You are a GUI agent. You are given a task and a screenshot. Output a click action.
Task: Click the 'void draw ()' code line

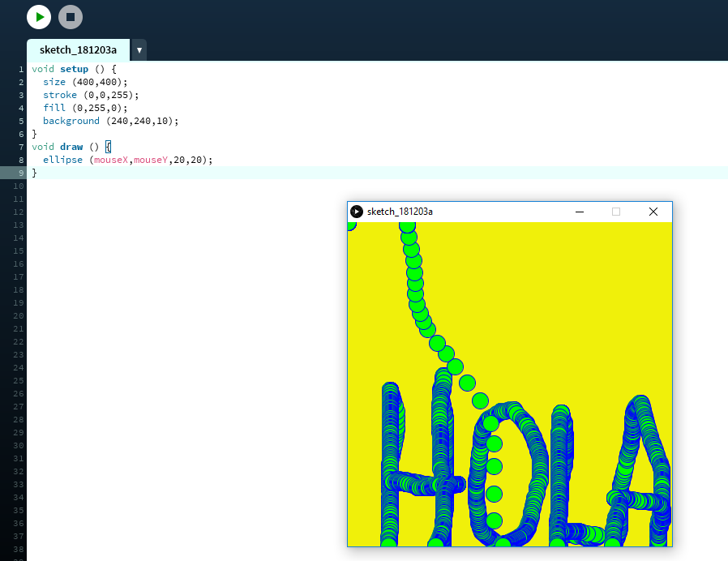pos(71,147)
